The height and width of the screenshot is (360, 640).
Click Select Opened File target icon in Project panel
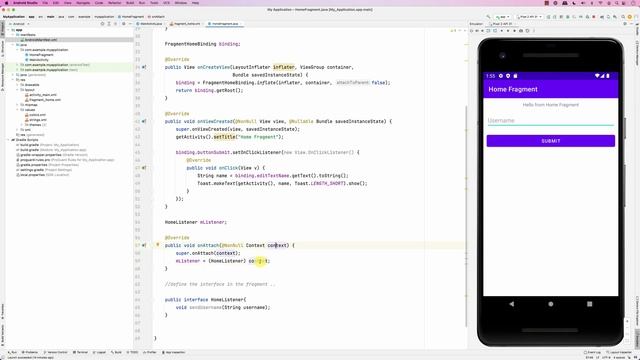102,24
